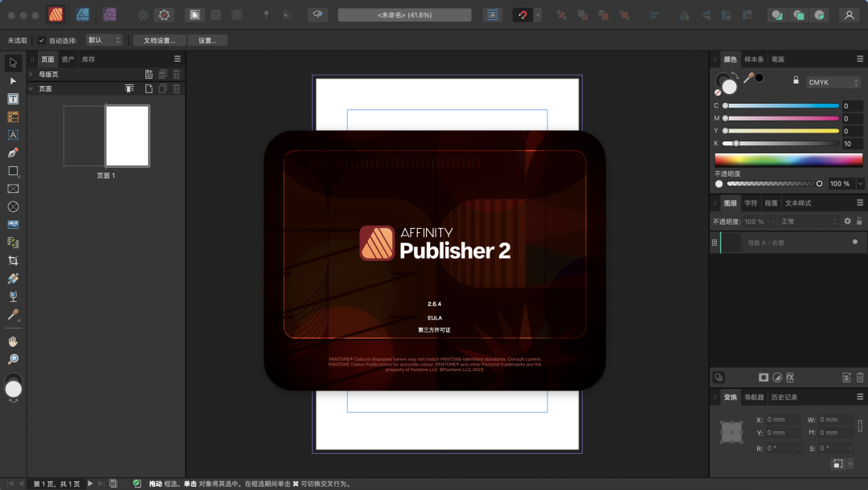The height and width of the screenshot is (490, 868).
Task: Select the Frame Text tool
Action: point(13,99)
